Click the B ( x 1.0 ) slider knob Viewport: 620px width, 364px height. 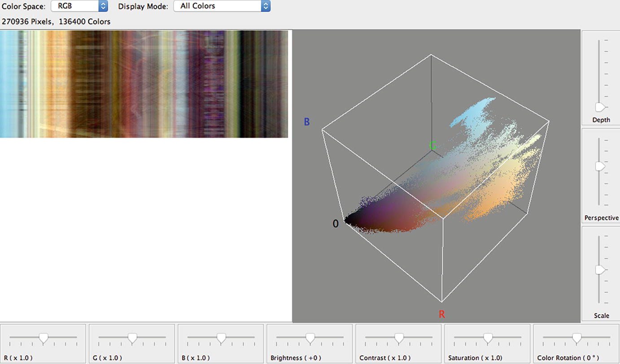coord(221,338)
